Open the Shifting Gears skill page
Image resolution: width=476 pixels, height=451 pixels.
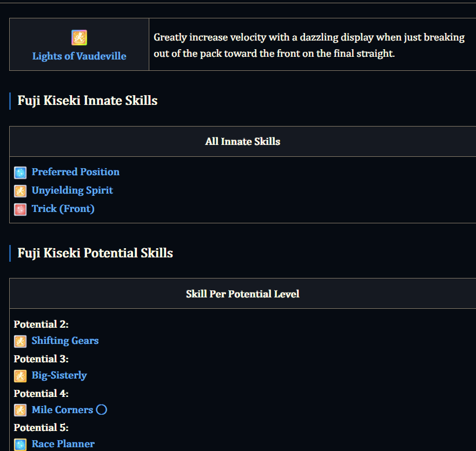(65, 341)
